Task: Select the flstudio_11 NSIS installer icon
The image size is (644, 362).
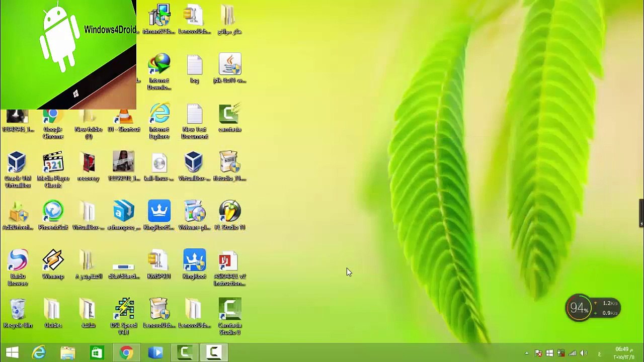Action: tap(230, 167)
